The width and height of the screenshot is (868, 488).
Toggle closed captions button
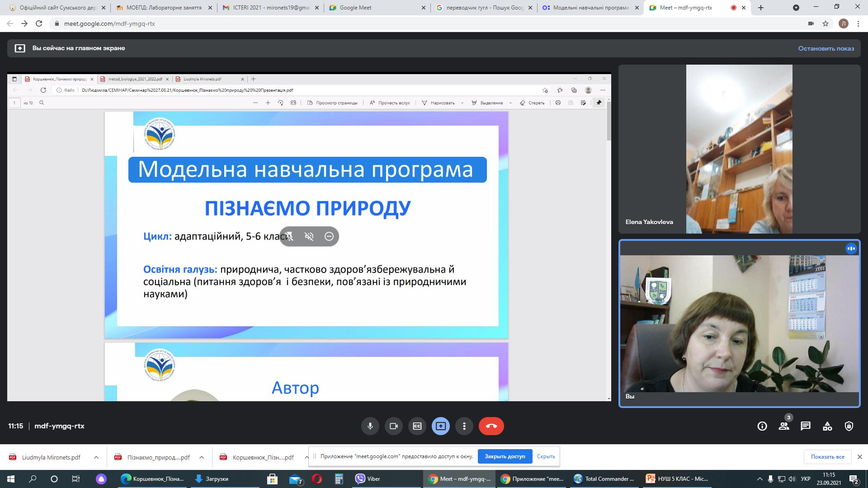[417, 426]
